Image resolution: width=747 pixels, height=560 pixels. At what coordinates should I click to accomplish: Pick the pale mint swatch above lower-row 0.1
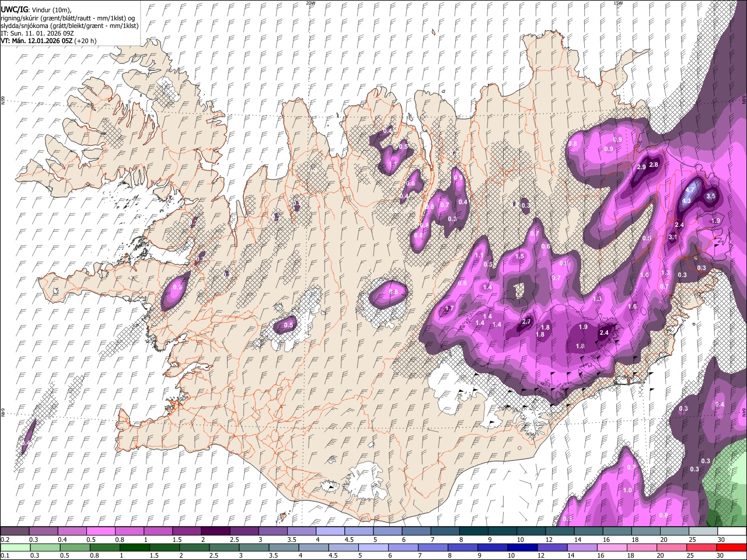[15, 547]
